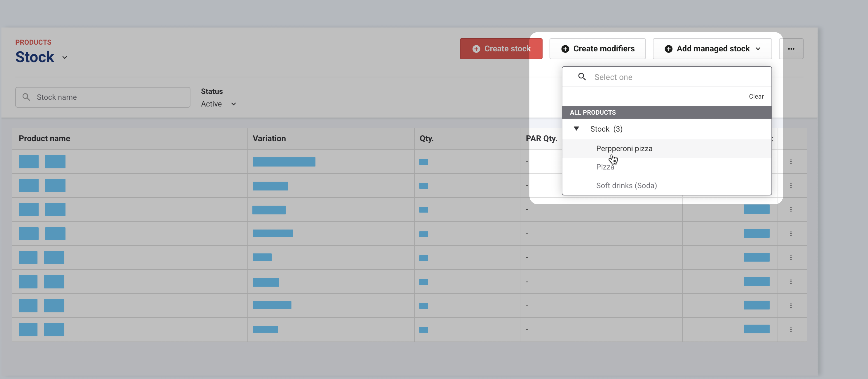Select Perpperoni pizza from the list

coord(624,148)
